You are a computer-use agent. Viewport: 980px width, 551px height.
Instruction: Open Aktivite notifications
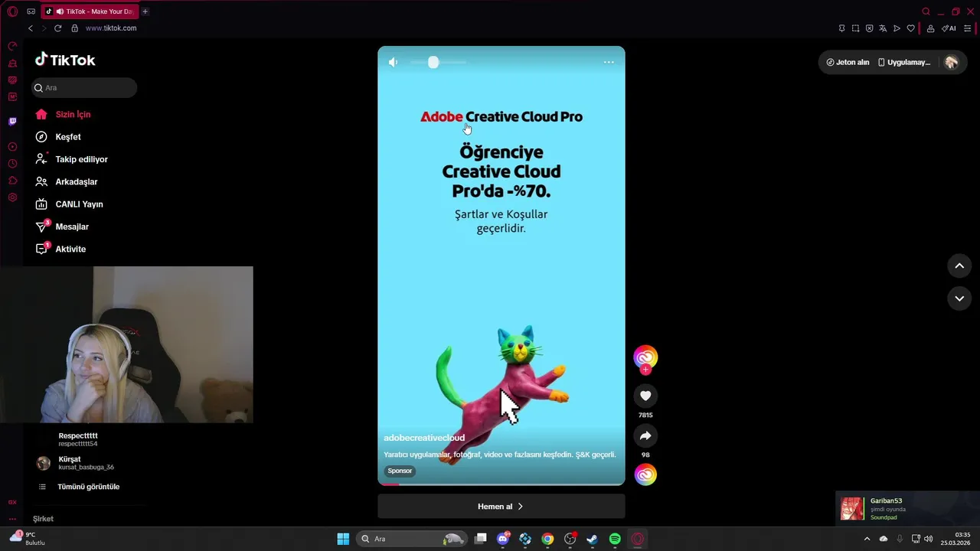70,249
